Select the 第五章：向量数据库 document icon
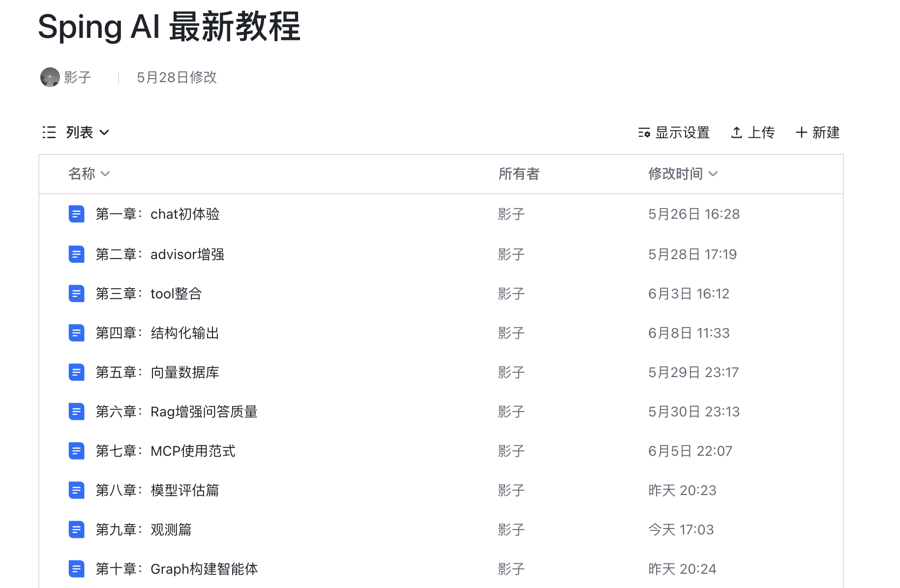 pyautogui.click(x=77, y=372)
